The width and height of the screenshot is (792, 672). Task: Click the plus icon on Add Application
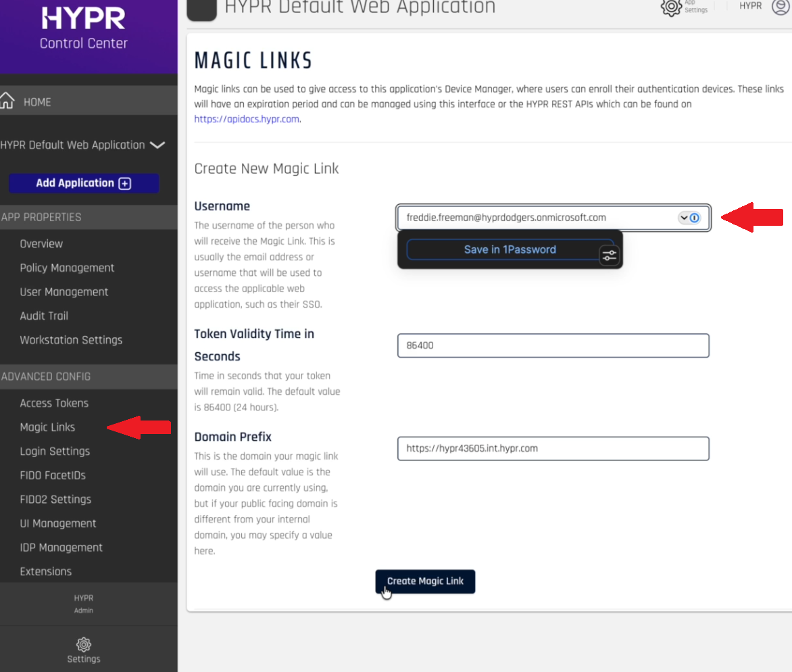pyautogui.click(x=124, y=183)
